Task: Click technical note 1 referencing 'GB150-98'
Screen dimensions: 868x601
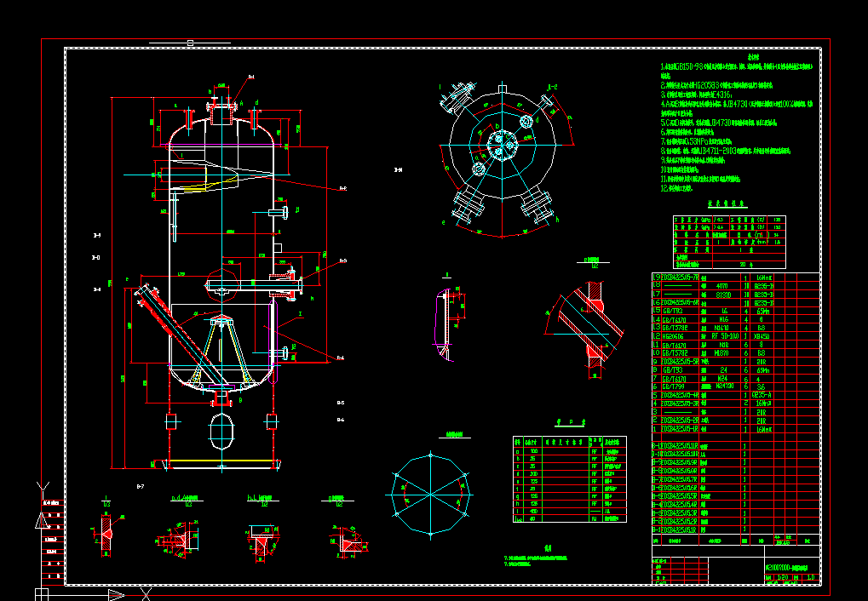Action: (x=737, y=70)
